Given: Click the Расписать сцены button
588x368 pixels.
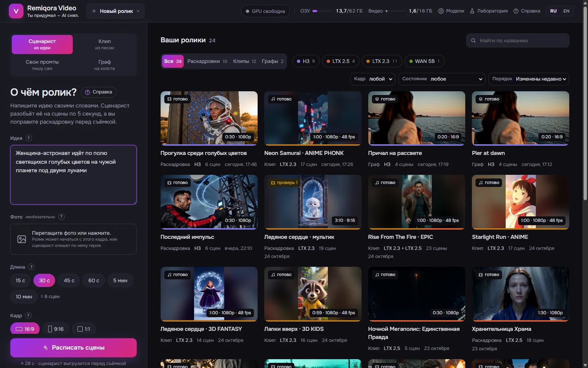Looking at the screenshot, I should [x=73, y=347].
